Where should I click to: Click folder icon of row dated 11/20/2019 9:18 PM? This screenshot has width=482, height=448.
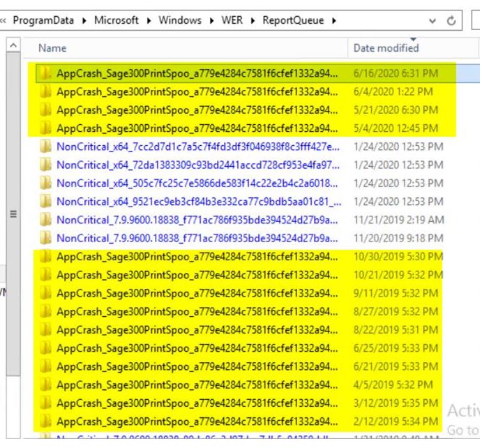tap(46, 238)
